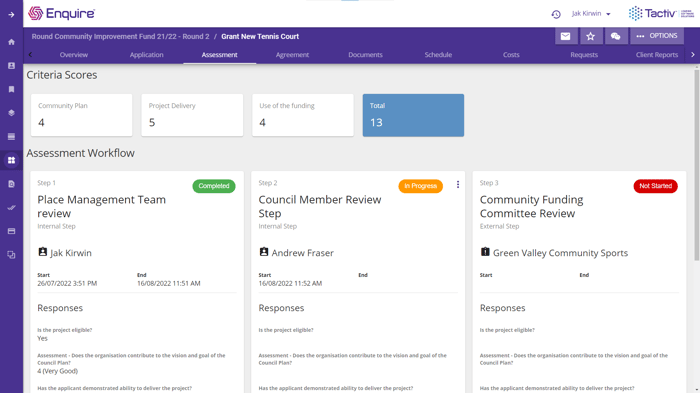Click Community Funding Committee Review title
The height and width of the screenshot is (393, 700).
coord(531,206)
